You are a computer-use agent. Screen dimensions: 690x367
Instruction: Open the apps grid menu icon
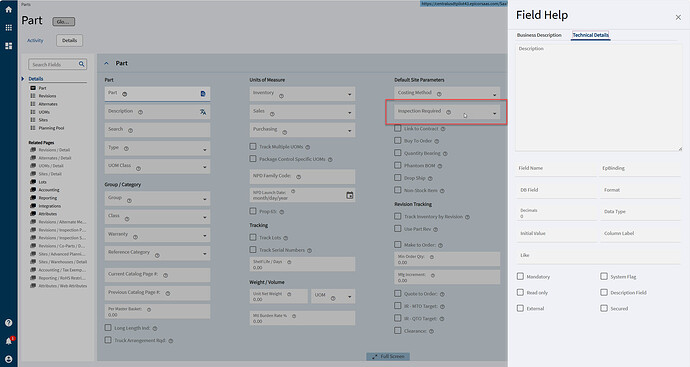point(8,28)
